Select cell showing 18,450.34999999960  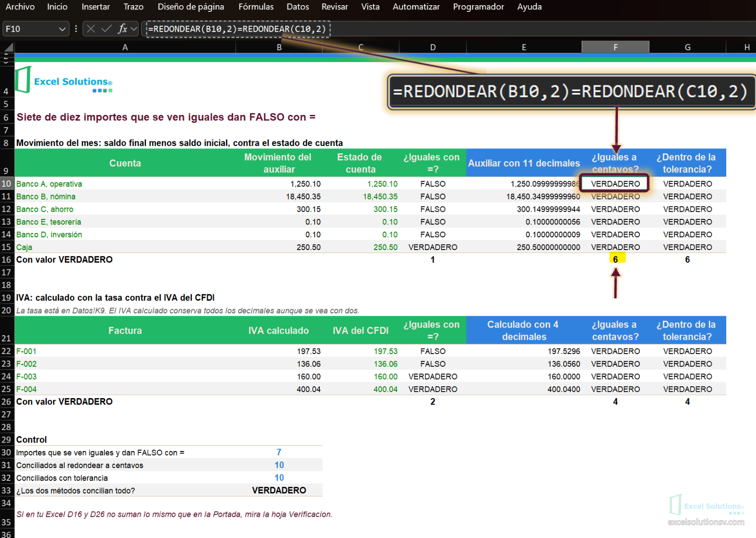click(x=524, y=196)
